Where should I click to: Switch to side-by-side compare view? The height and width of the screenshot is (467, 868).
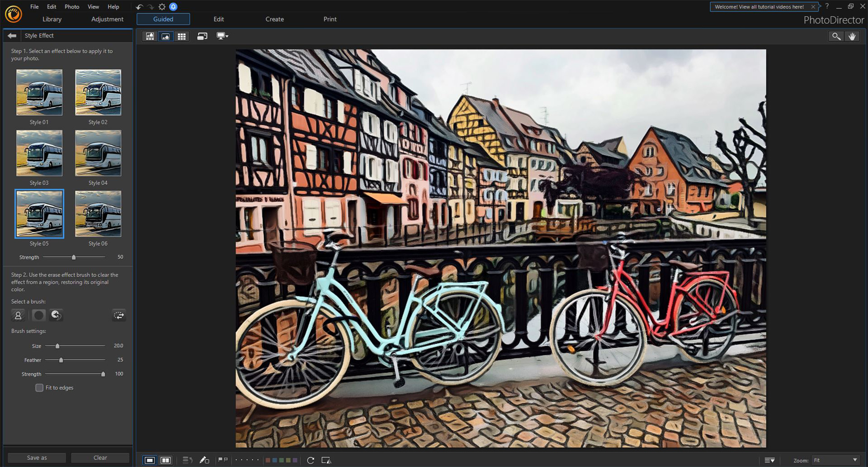click(166, 460)
